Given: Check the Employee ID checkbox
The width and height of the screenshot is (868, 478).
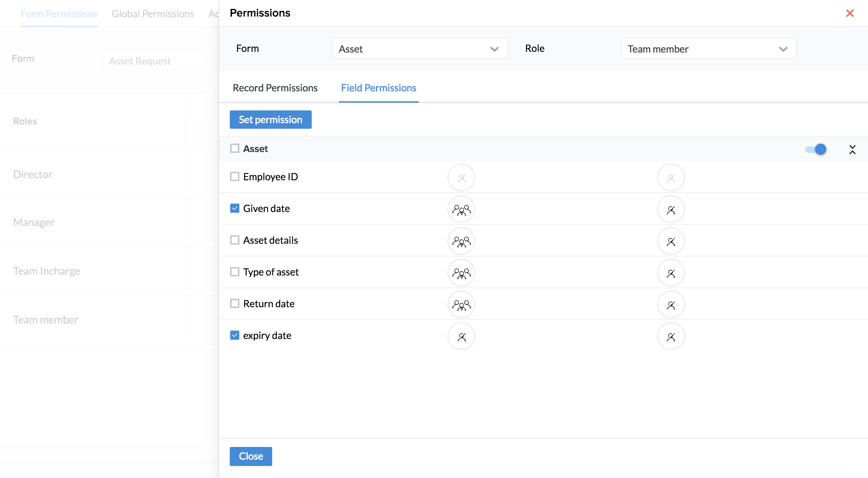Looking at the screenshot, I should [235, 177].
